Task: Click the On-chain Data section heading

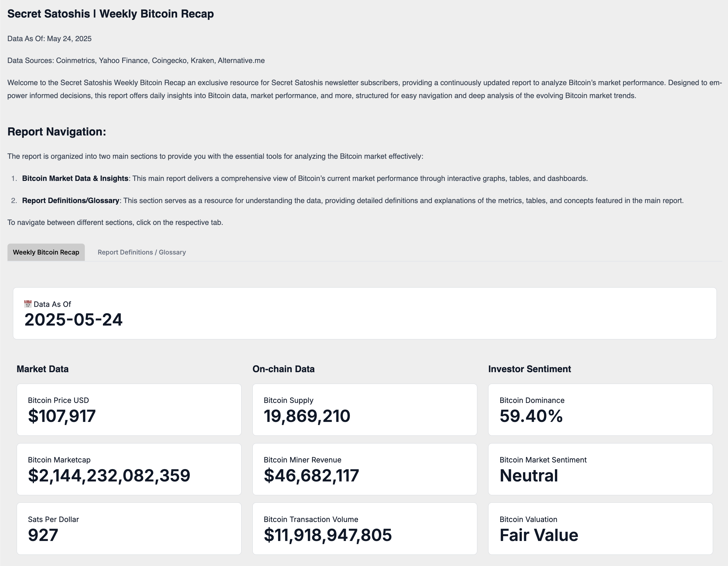Action: point(283,369)
